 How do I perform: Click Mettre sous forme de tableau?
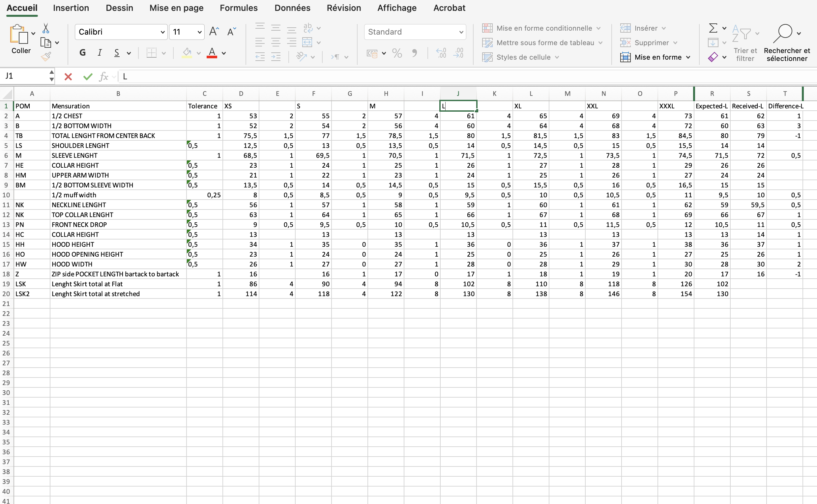[x=542, y=43]
